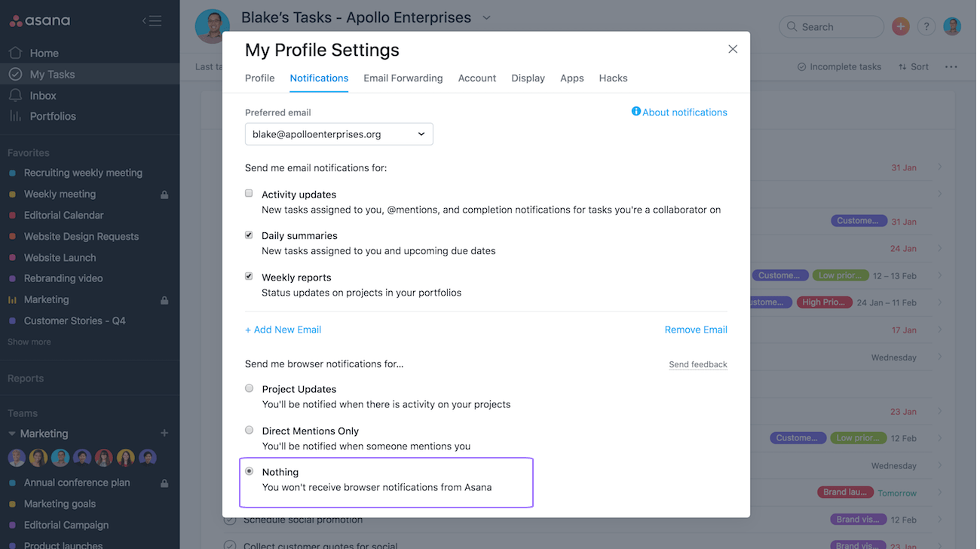Image resolution: width=980 pixels, height=549 pixels.
Task: Click the more options ellipsis icon
Action: tap(951, 67)
